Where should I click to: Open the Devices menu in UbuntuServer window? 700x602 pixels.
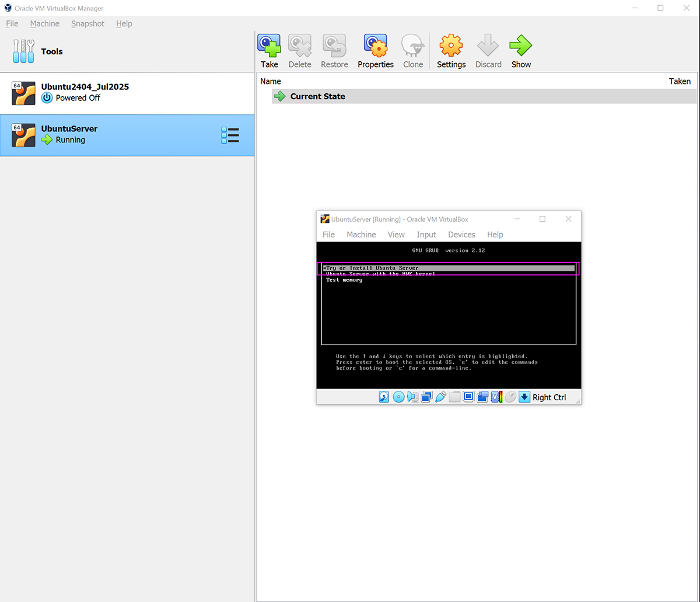pyautogui.click(x=461, y=235)
